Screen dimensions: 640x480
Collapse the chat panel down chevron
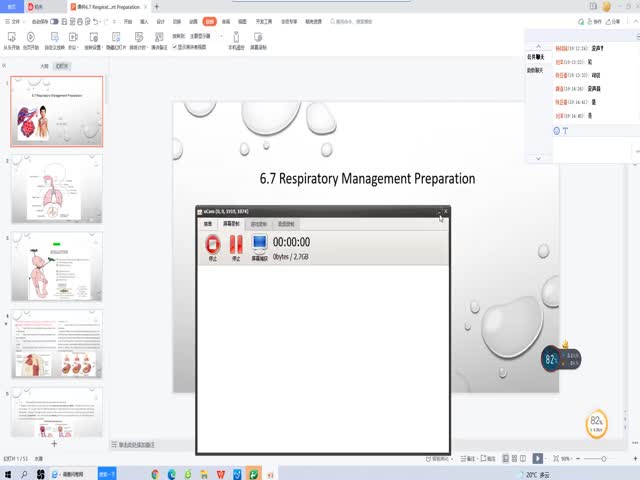tap(538, 158)
